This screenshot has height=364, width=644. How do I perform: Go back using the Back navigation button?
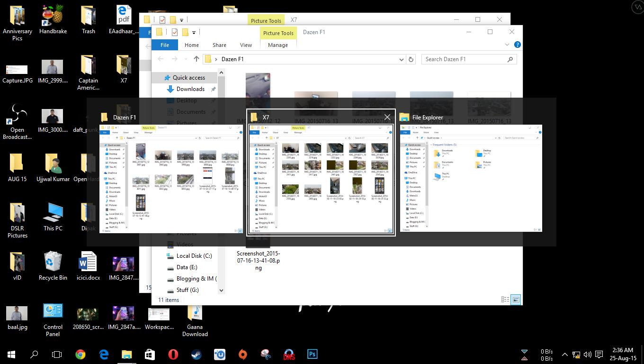[161, 59]
